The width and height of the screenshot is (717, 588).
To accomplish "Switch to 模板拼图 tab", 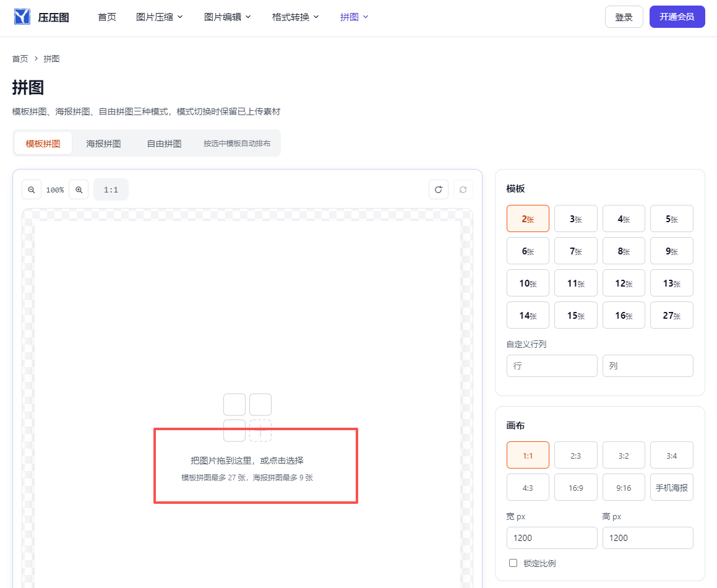I will (x=43, y=143).
